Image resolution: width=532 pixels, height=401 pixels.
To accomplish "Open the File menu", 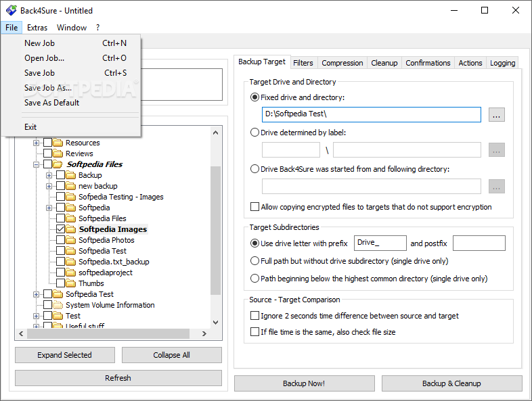I will (12, 28).
